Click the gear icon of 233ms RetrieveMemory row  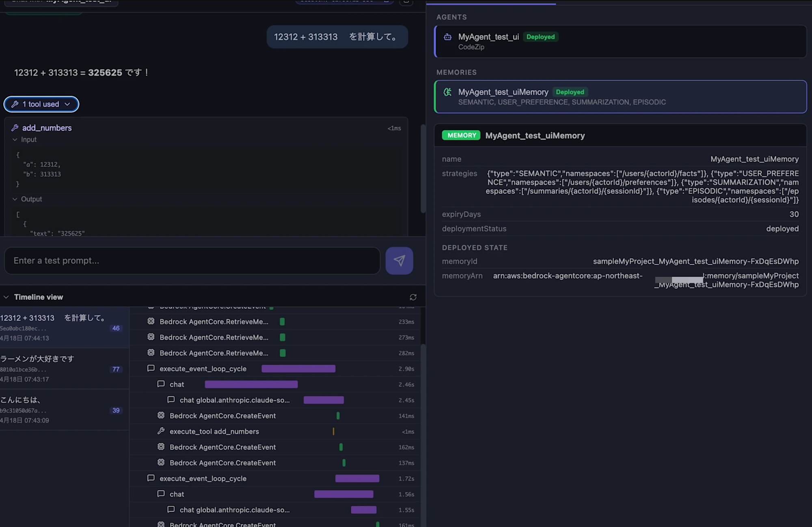[x=151, y=321]
